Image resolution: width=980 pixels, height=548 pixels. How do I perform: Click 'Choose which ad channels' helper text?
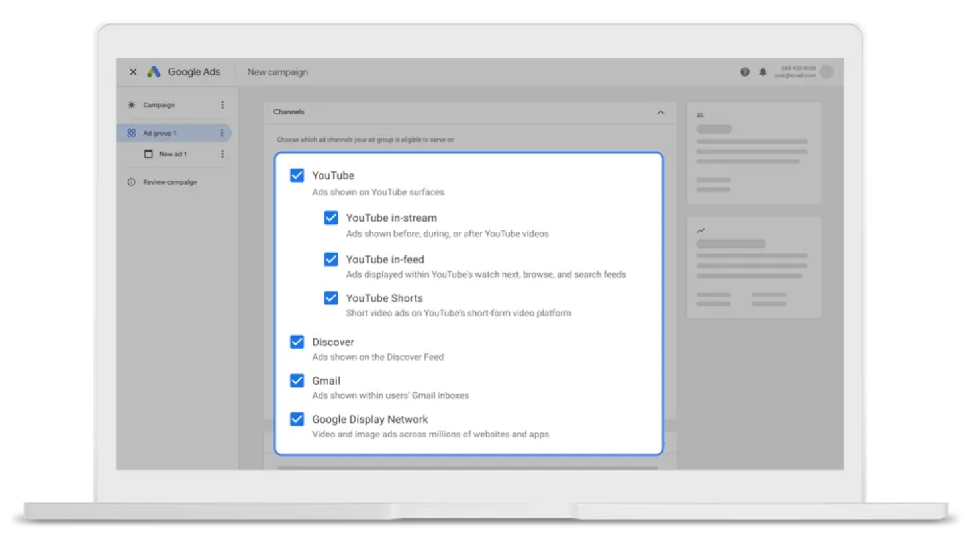click(366, 140)
